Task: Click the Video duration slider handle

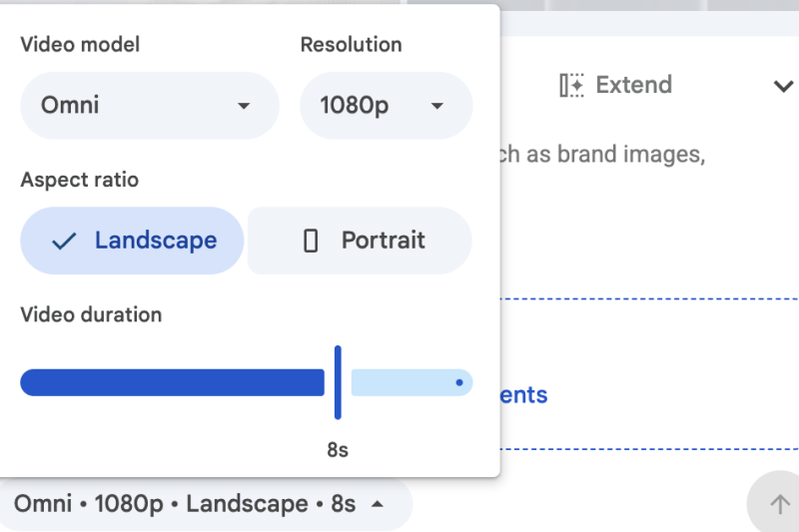Action: click(x=338, y=382)
